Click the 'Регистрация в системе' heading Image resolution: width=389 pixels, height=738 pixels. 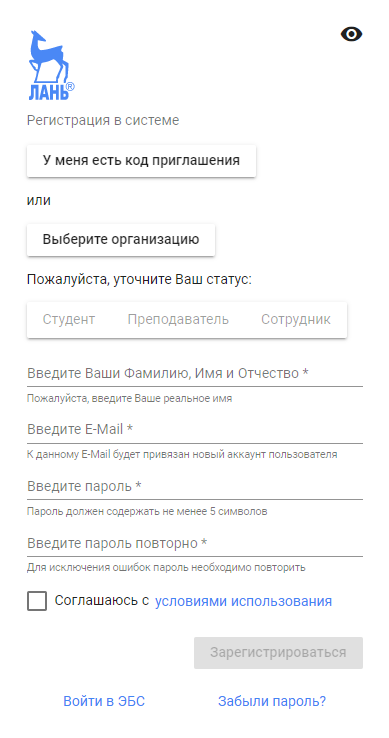[x=103, y=120]
